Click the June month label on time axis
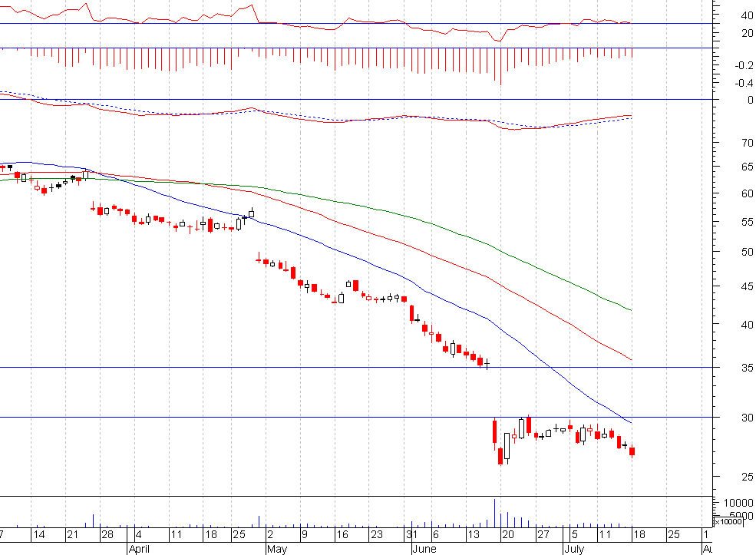Image resolution: width=756 pixels, height=555 pixels. click(424, 549)
